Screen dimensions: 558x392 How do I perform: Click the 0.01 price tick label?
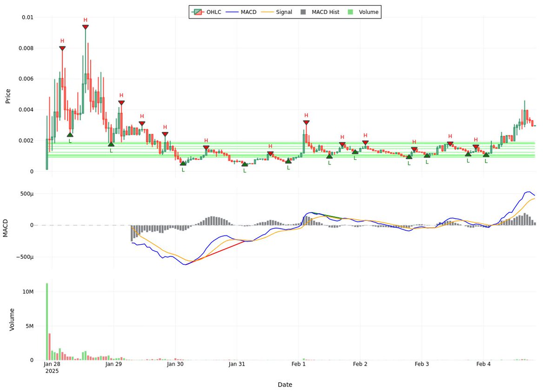[x=27, y=17]
